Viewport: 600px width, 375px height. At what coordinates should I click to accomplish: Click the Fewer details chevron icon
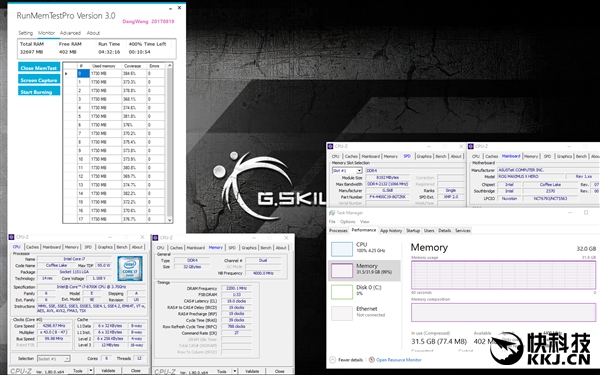333,360
